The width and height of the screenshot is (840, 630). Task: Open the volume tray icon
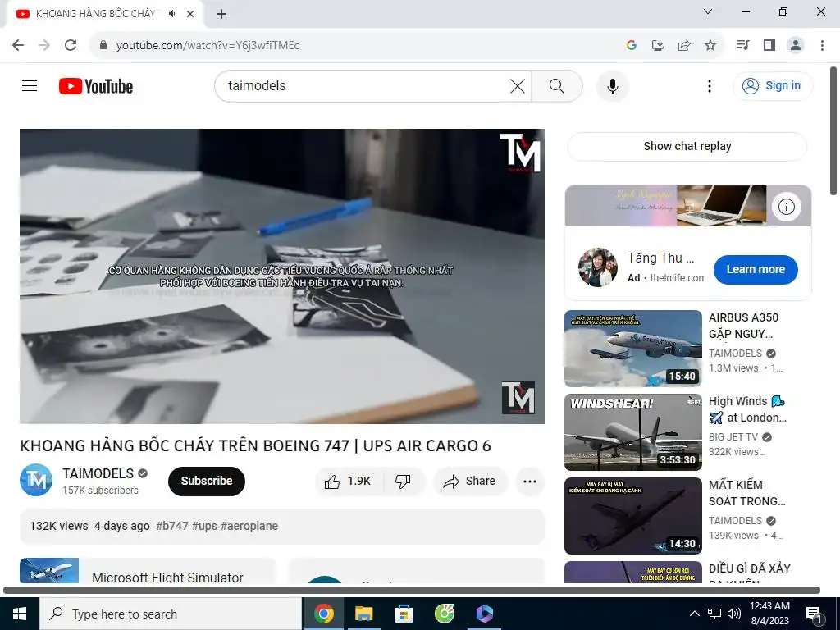[734, 614]
